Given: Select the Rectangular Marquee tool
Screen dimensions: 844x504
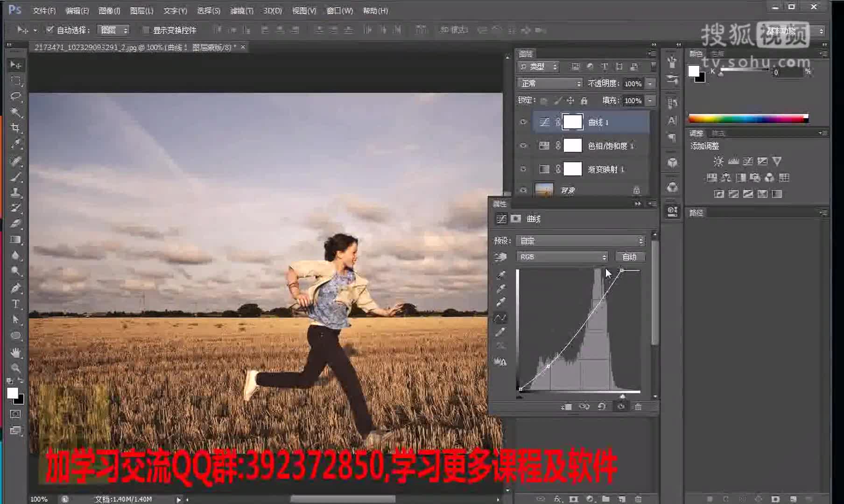Looking at the screenshot, I should coord(15,80).
